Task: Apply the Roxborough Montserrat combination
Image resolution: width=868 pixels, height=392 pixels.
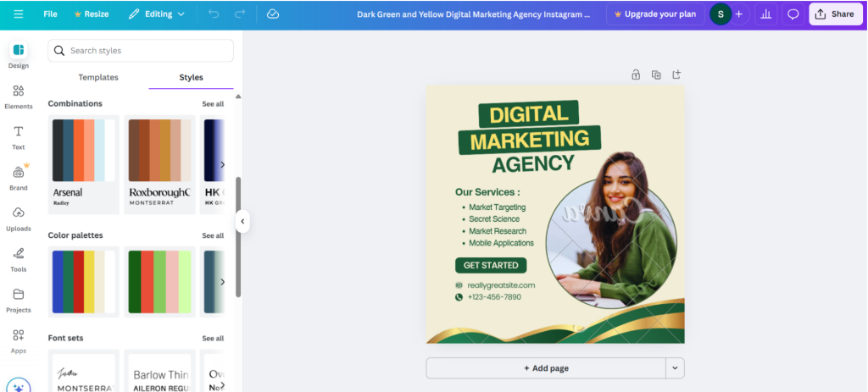Action: pos(159,164)
